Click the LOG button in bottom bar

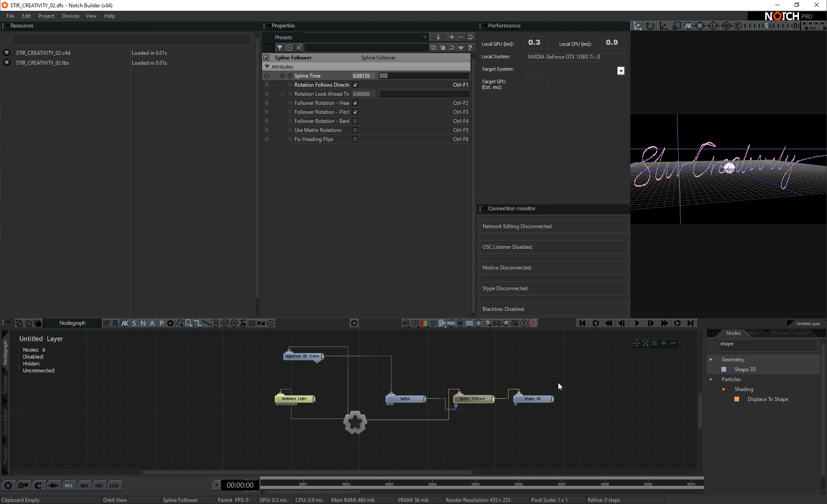pyautogui.click(x=114, y=486)
